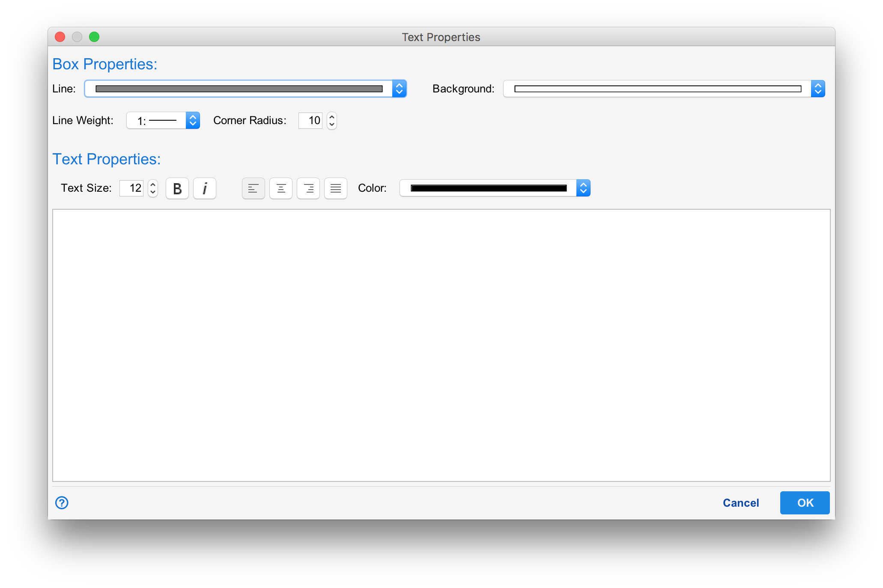Select justified text alignment
The height and width of the screenshot is (588, 883).
pyautogui.click(x=335, y=188)
